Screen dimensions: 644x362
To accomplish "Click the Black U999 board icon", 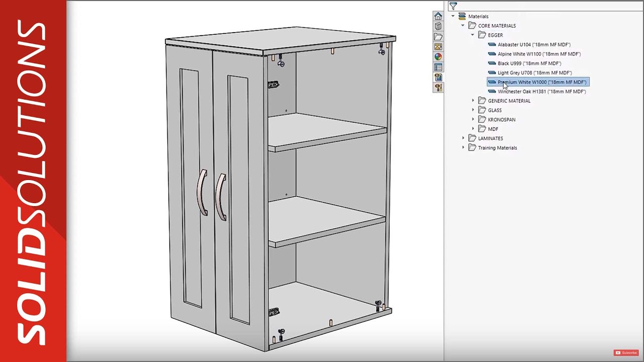I will click(x=492, y=63).
